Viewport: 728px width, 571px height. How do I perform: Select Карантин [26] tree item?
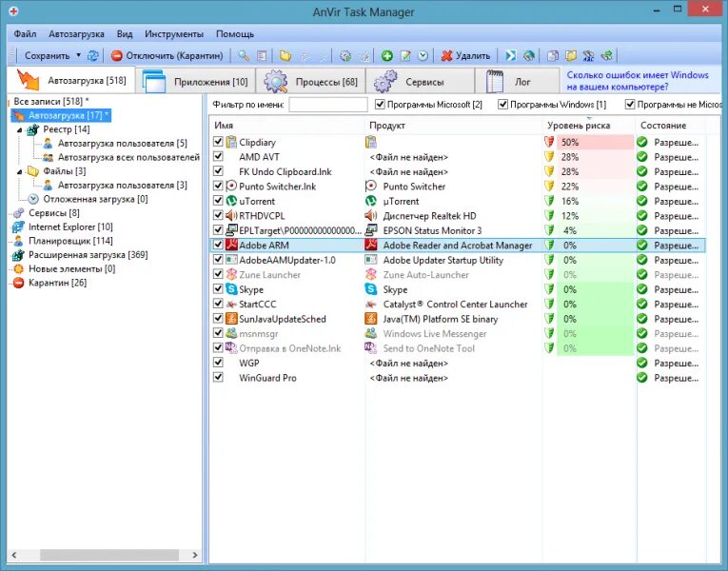[57, 283]
